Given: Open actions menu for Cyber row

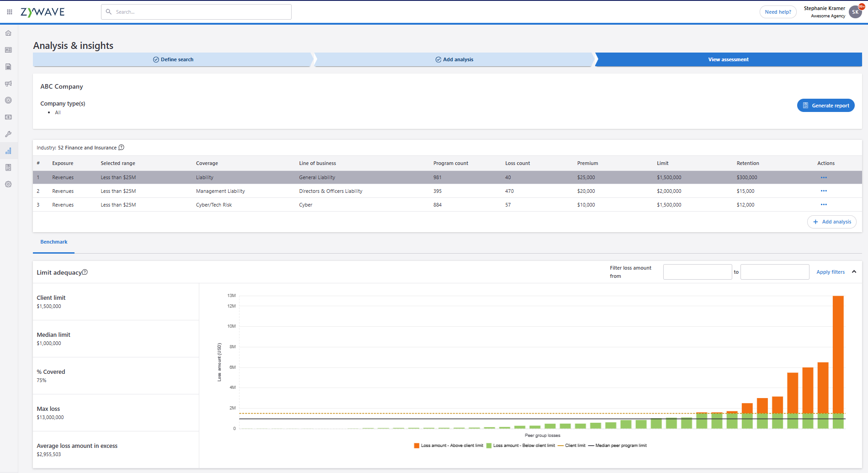Looking at the screenshot, I should pyautogui.click(x=823, y=205).
